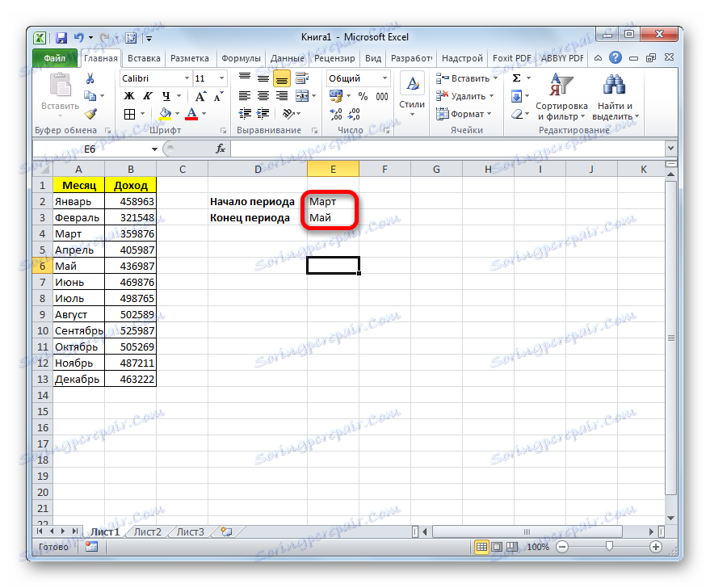Open the Общий number format dropdown
Image resolution: width=710 pixels, height=588 pixels.
(384, 78)
